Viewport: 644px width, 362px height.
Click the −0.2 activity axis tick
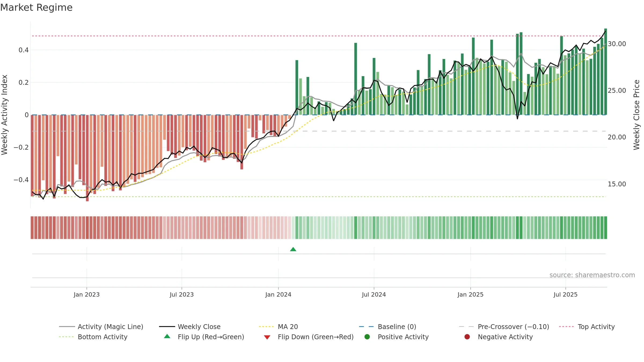pyautogui.click(x=21, y=147)
